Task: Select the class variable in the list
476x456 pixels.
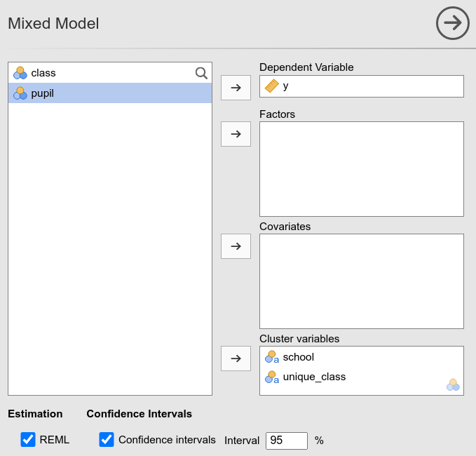Action: point(110,73)
